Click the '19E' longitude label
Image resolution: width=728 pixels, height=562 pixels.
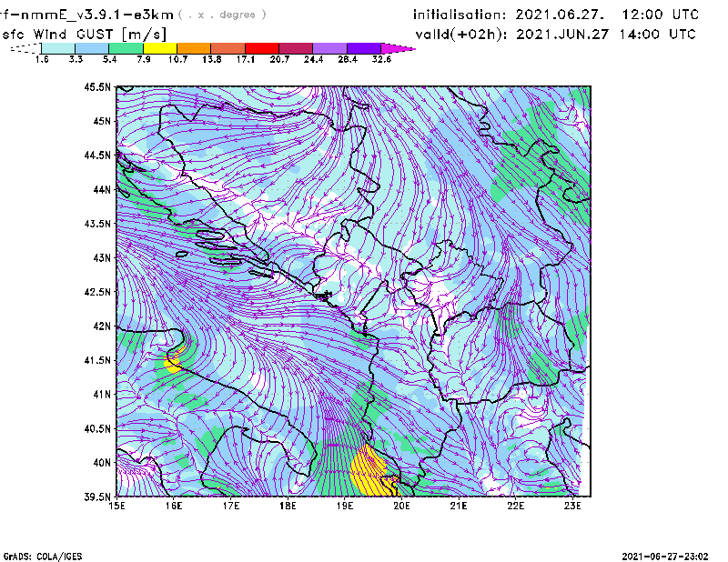tap(345, 506)
